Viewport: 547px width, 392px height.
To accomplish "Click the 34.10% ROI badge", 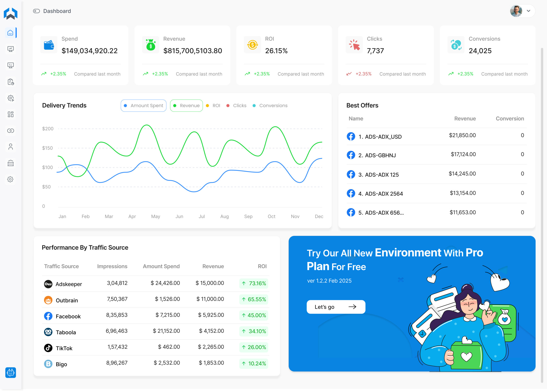I will coord(254,331).
